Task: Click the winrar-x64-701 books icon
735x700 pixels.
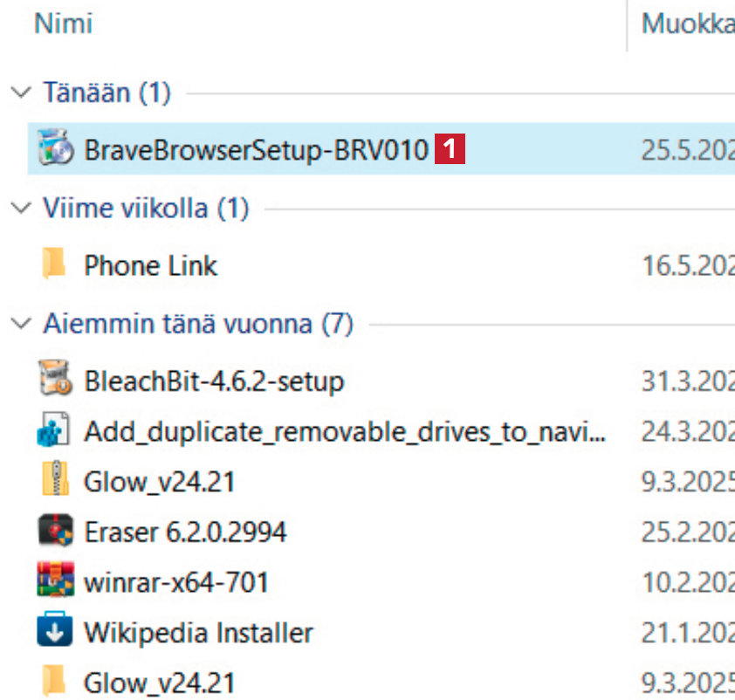Action: pos(55,579)
